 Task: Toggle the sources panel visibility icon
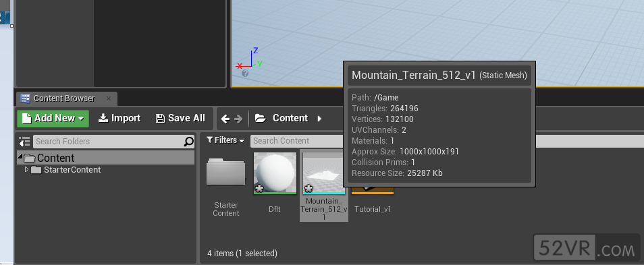coord(25,142)
